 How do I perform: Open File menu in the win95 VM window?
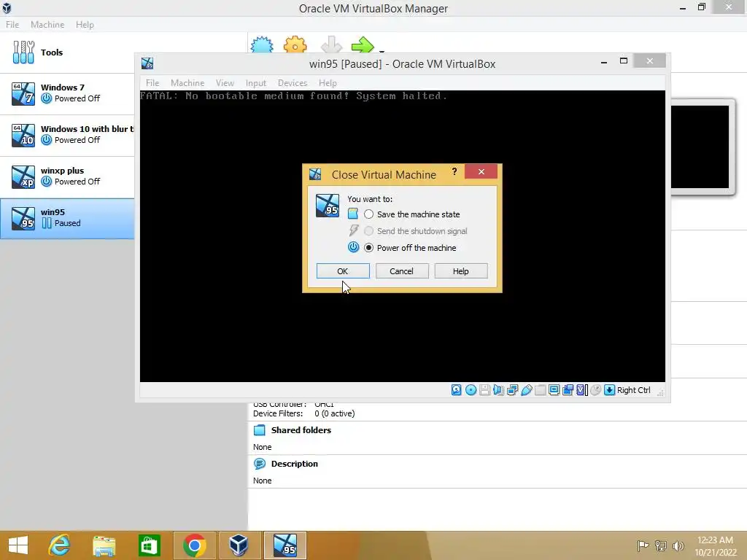pos(152,83)
